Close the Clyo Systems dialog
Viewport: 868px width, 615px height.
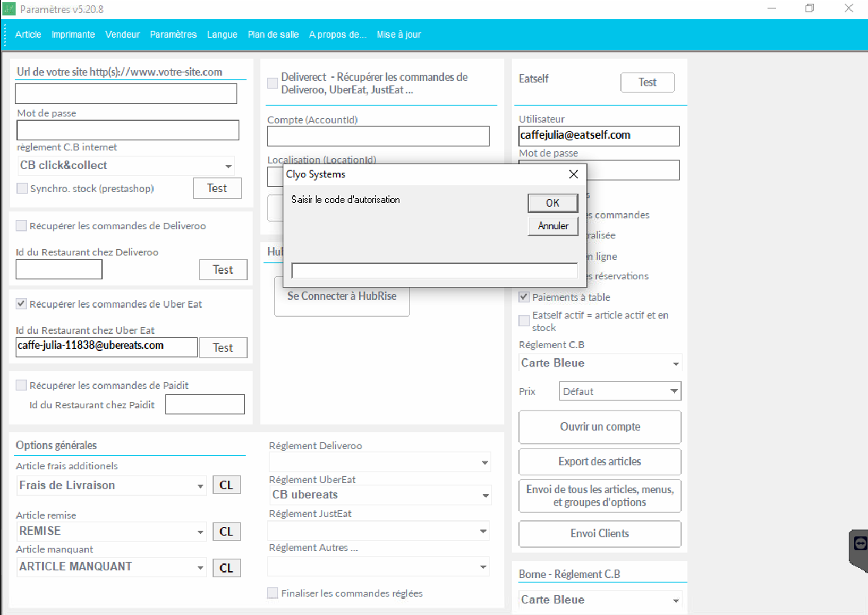click(x=573, y=174)
